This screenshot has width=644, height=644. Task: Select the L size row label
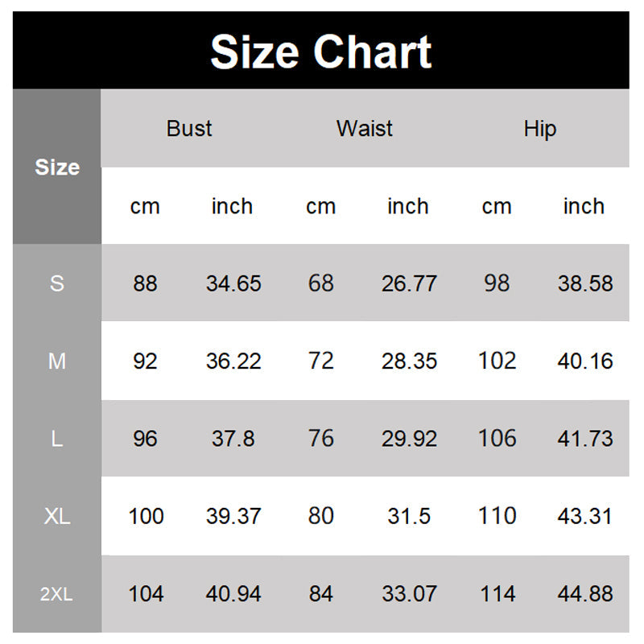[x=57, y=439]
